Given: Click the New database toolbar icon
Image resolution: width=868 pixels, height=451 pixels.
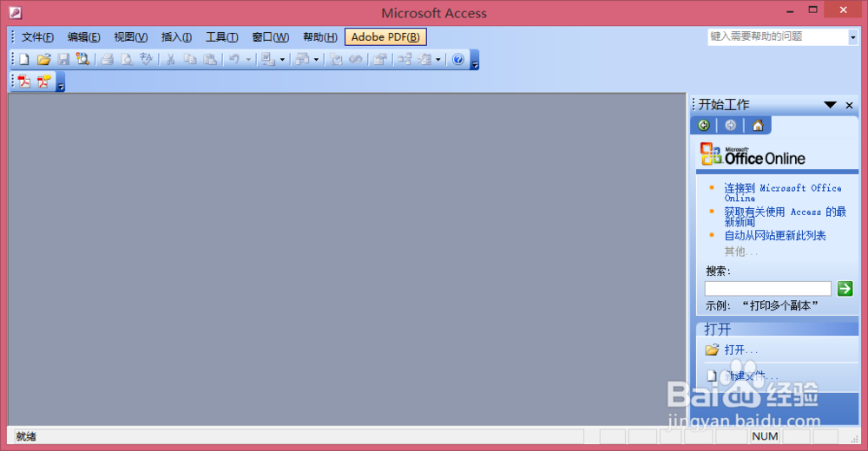Looking at the screenshot, I should point(23,59).
